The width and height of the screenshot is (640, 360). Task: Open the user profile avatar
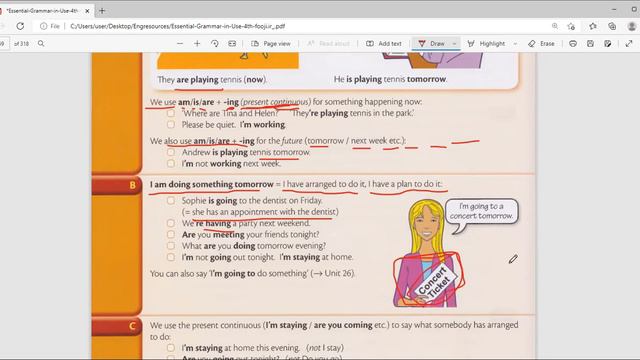click(631, 26)
